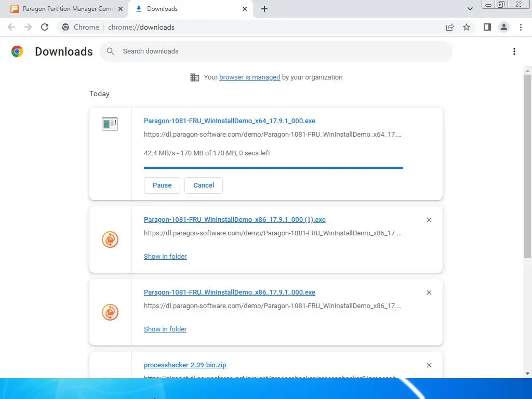532x399 pixels.
Task: Click the 'Today' date heading
Action: (x=99, y=94)
